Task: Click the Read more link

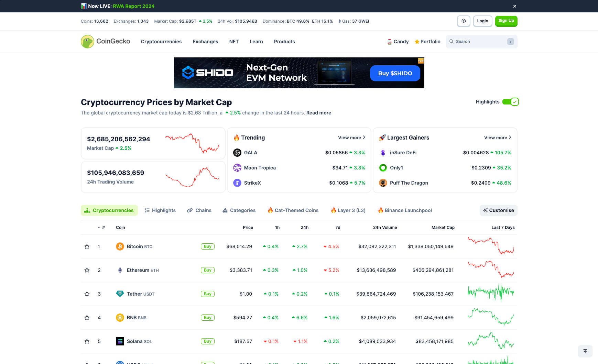Action: 319,113
